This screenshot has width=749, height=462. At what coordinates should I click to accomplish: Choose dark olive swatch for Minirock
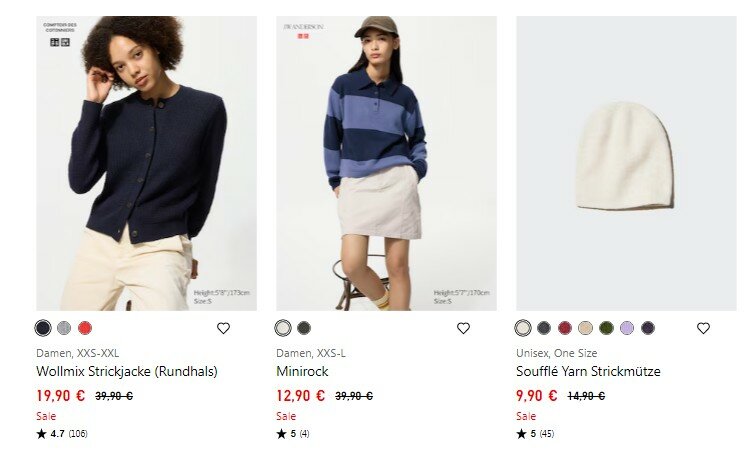304,328
